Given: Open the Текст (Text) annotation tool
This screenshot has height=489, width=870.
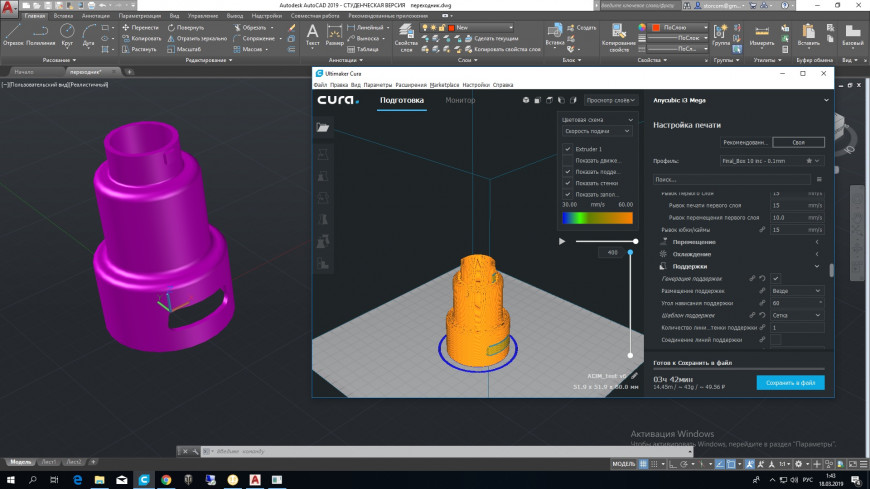Looking at the screenshot, I should point(312,32).
